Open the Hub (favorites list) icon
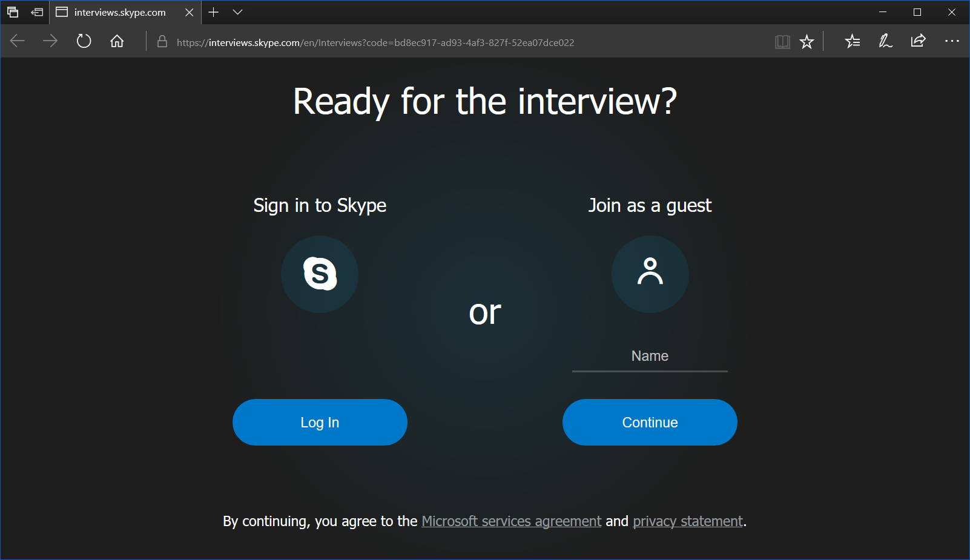Screen dimensions: 970x560 (853, 41)
